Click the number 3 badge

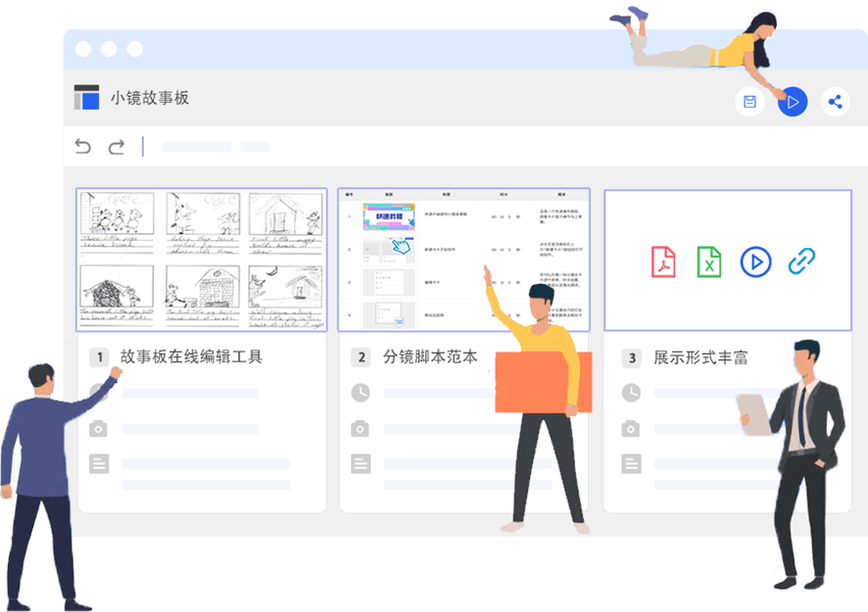[632, 358]
